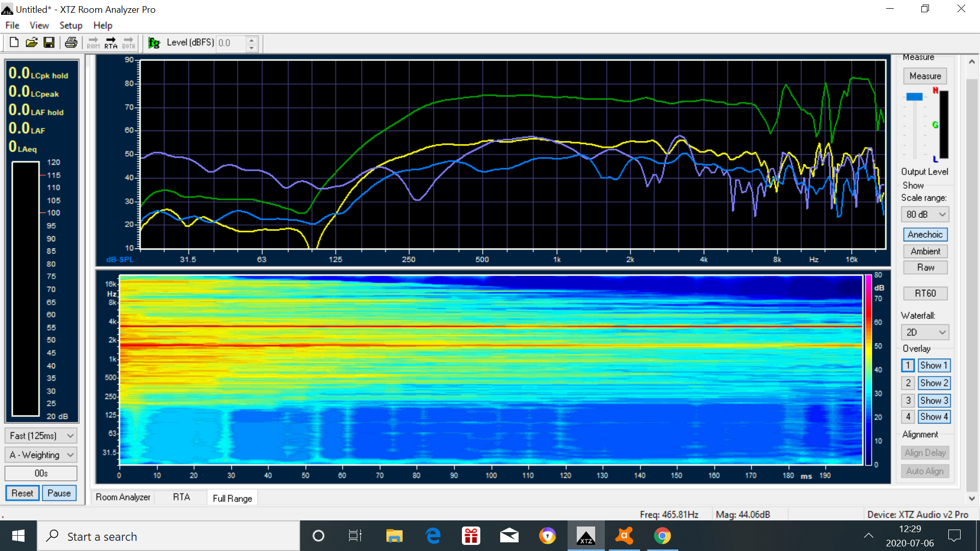Open Task View on the taskbar
The height and width of the screenshot is (551, 980).
pyautogui.click(x=355, y=536)
